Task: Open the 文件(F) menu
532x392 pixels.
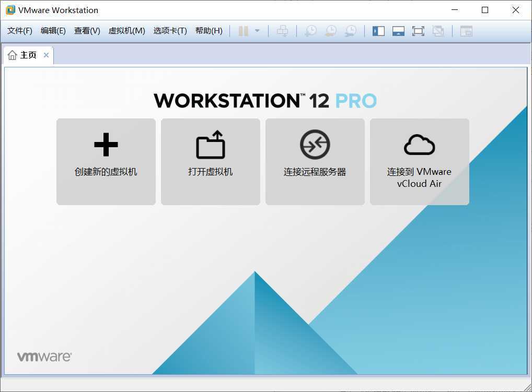Action: tap(20, 31)
